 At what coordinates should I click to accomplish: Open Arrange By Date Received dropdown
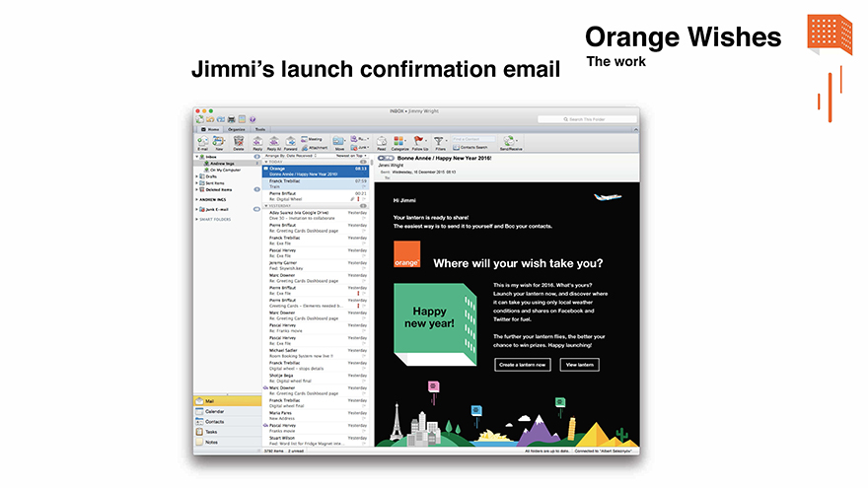pos(291,156)
